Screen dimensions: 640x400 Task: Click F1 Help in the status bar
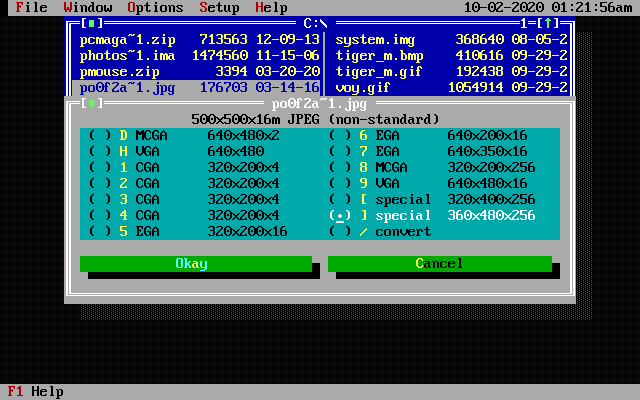coord(36,392)
